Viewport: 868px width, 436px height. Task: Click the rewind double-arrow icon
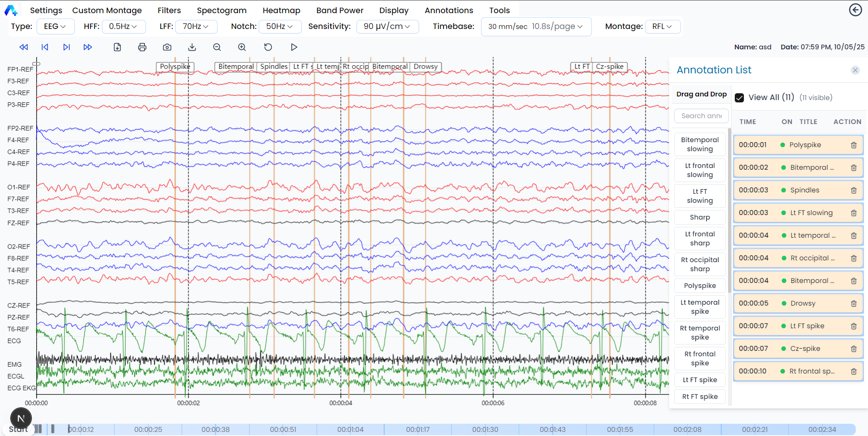24,47
